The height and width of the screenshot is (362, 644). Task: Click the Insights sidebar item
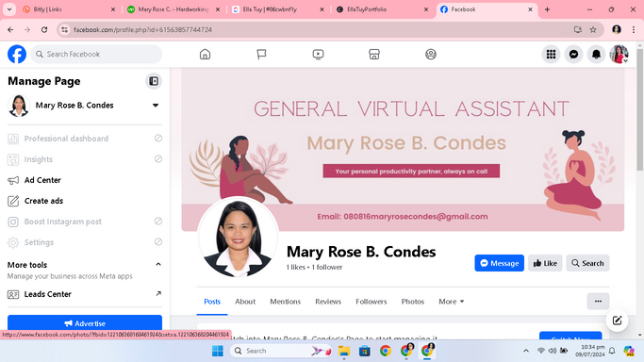click(85, 159)
